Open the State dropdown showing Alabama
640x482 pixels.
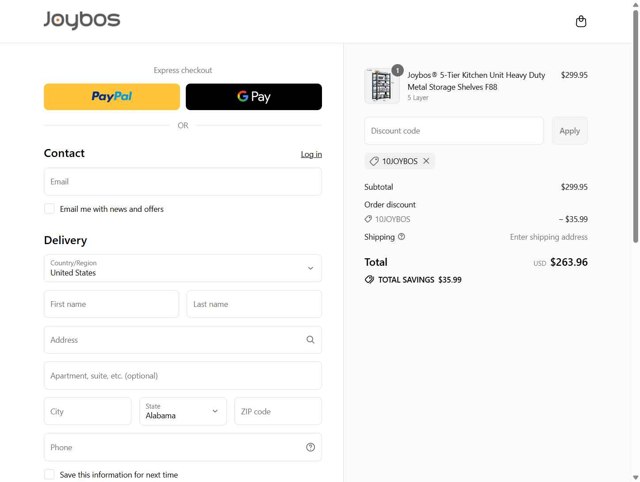point(183,411)
